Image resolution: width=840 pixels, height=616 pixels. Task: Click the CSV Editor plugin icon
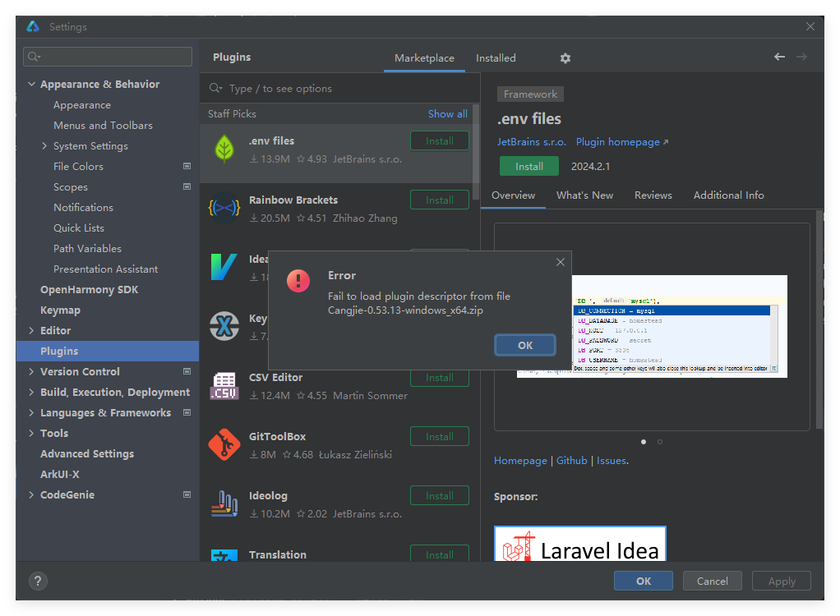click(x=224, y=386)
